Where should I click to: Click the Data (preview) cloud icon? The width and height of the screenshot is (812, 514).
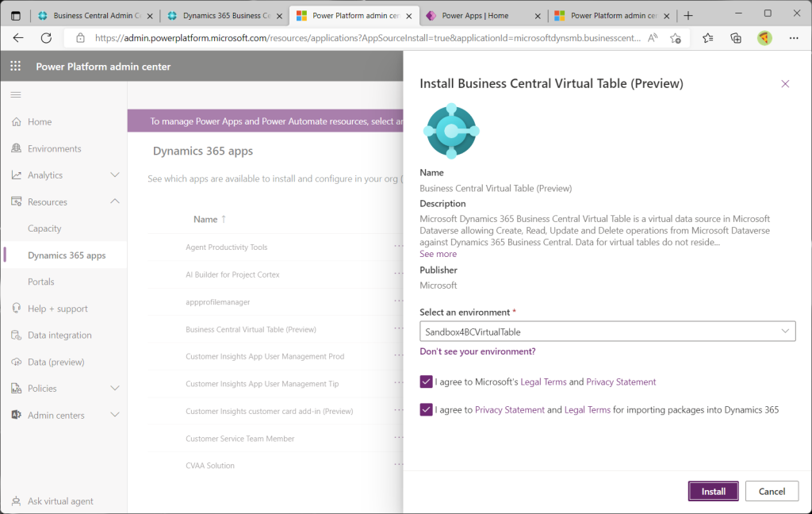pyautogui.click(x=17, y=362)
